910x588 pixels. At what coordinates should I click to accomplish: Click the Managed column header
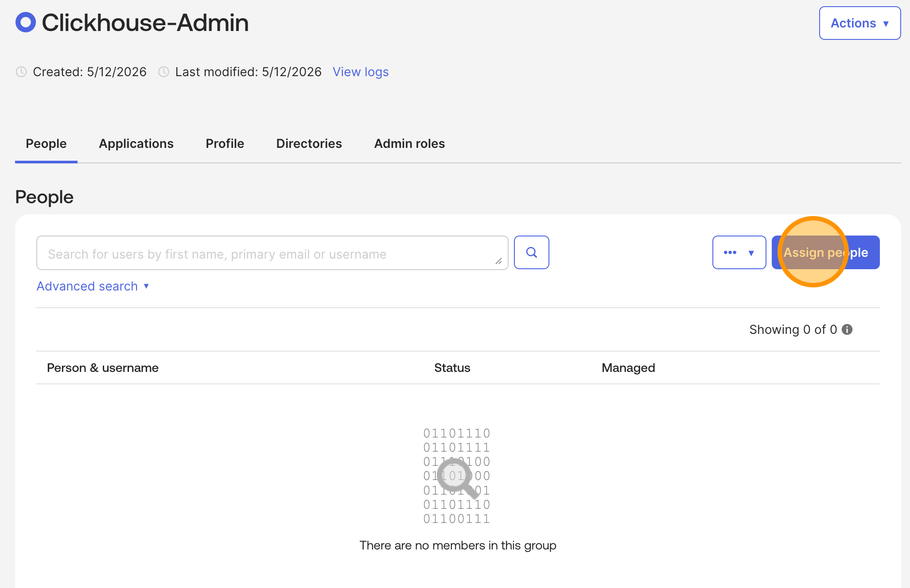tap(628, 367)
